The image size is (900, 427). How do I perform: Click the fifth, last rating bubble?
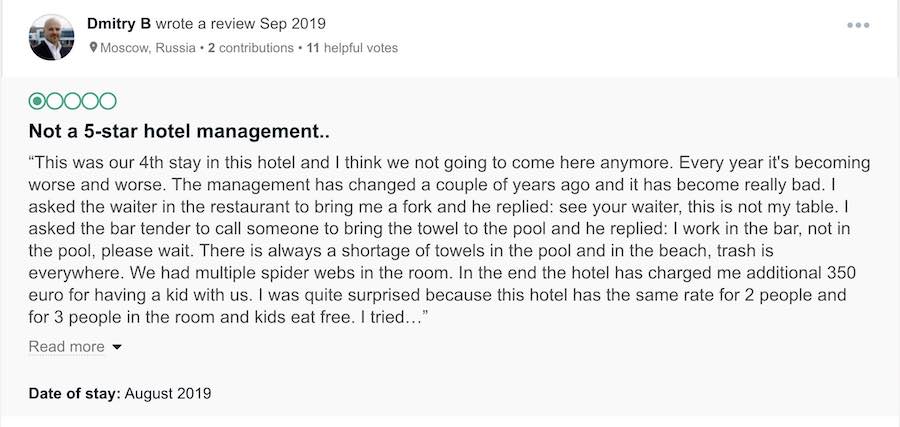point(108,100)
